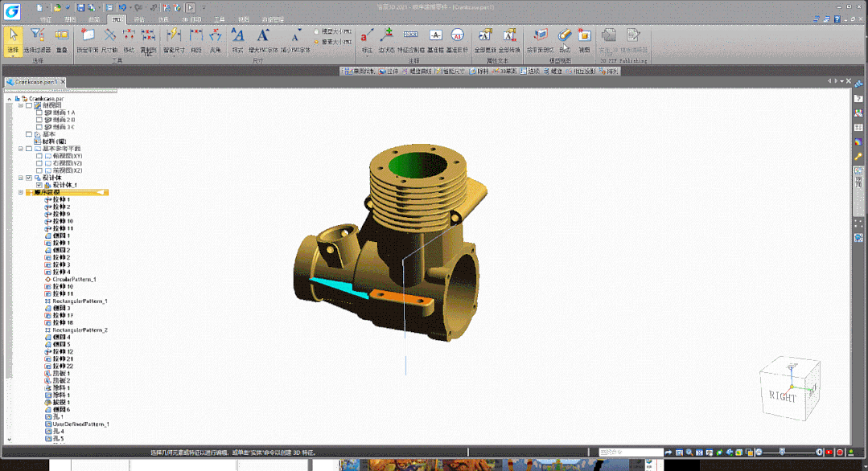Open the quick access toolbar customize dropdown
Image resolution: width=868 pixels, height=471 pixels.
(x=204, y=8)
